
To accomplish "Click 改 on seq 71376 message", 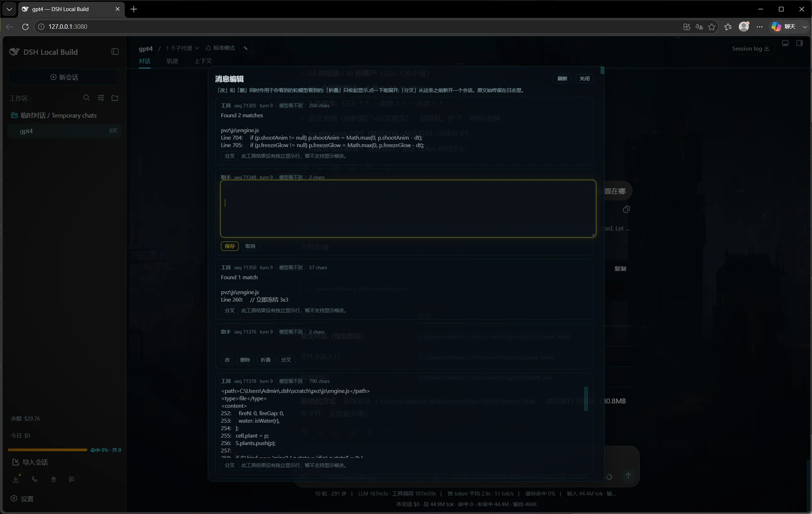I will [227, 360].
